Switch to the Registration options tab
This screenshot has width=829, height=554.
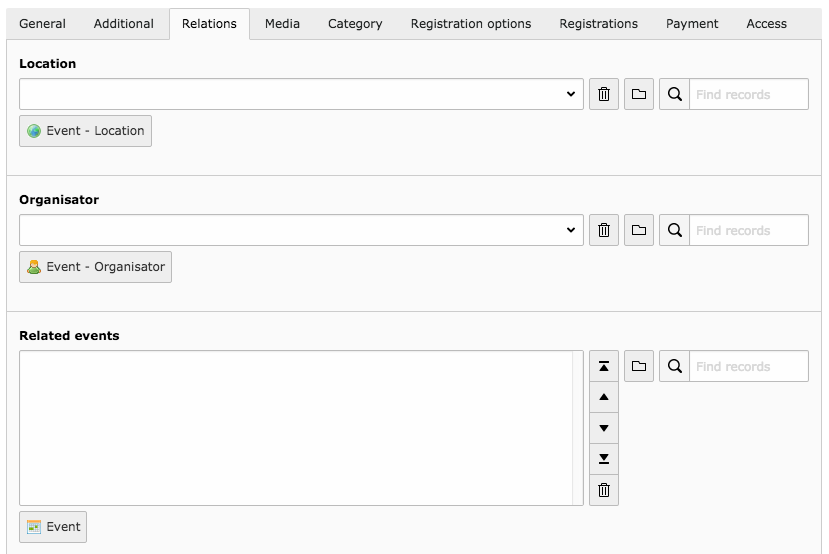tap(471, 24)
